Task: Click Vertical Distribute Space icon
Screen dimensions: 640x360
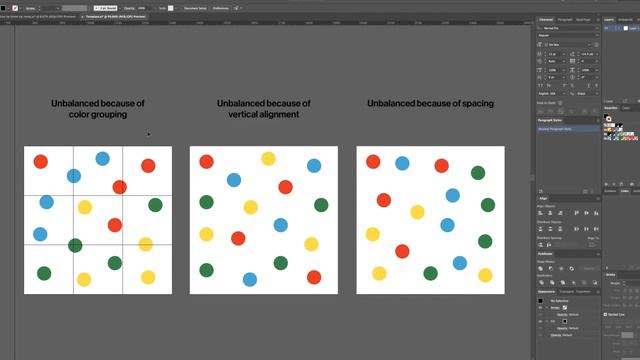Action: click(x=540, y=244)
